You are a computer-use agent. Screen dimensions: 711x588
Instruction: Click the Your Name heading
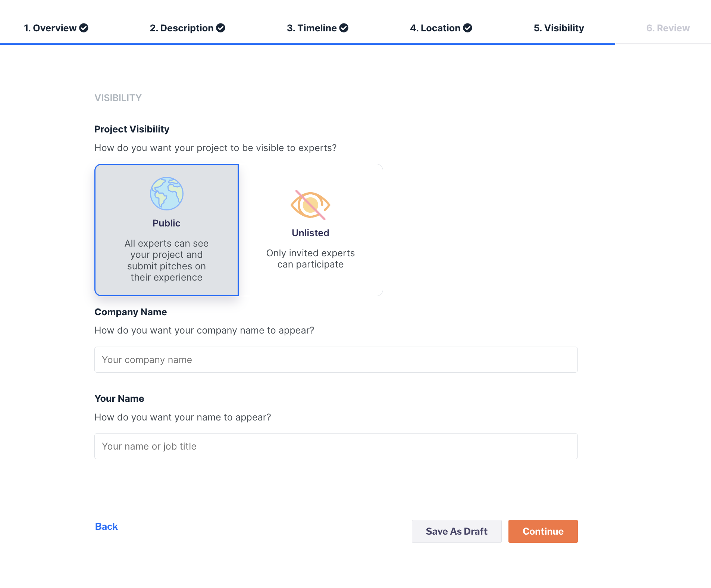pyautogui.click(x=119, y=398)
